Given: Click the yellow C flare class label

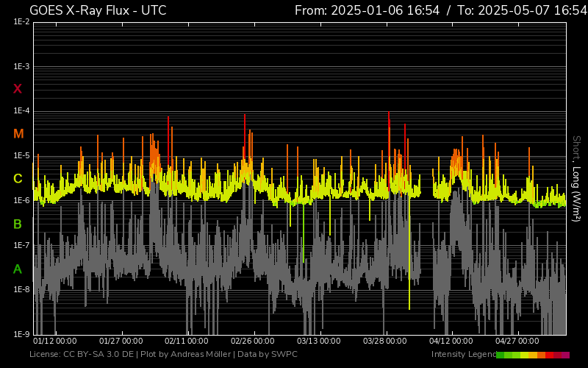Looking at the screenshot, I should (x=18, y=179).
